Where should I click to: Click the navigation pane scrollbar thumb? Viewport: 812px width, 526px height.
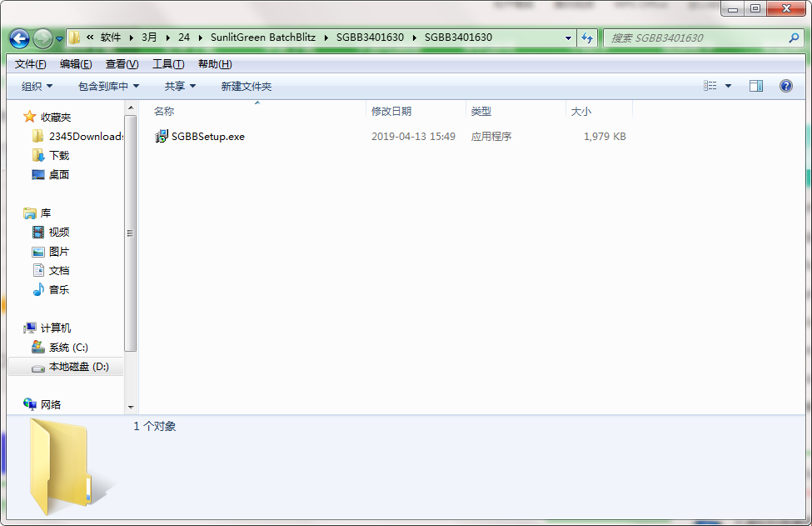[131, 233]
